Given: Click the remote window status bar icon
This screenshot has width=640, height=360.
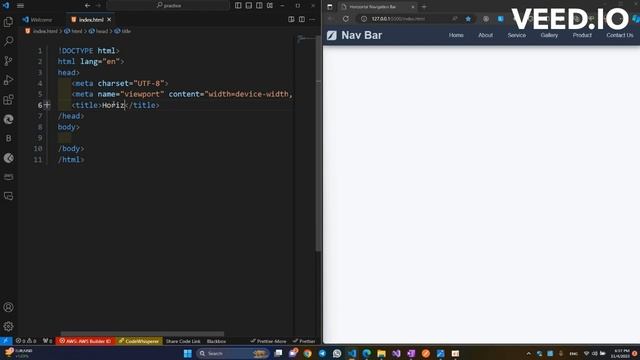Looking at the screenshot, I should point(6,341).
